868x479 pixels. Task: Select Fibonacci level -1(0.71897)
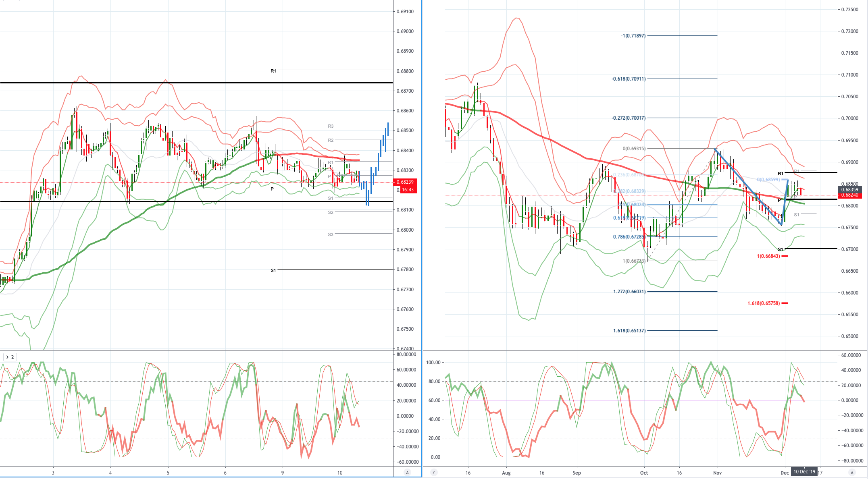click(633, 36)
